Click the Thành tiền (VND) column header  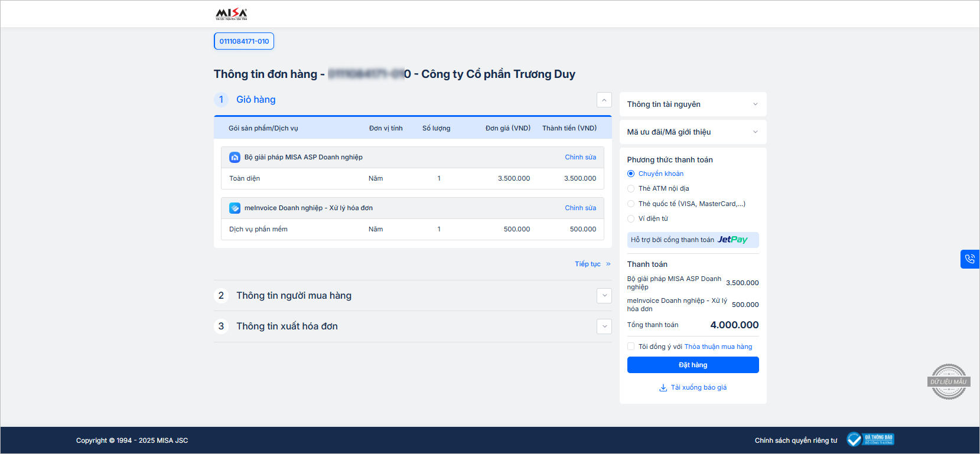(569, 128)
